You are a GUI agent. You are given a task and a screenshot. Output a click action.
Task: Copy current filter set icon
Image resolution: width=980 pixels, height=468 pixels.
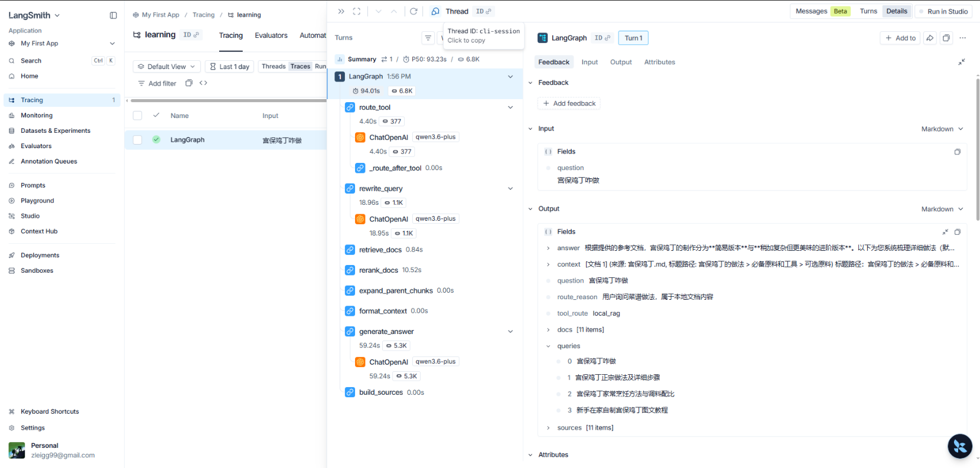pyautogui.click(x=189, y=83)
